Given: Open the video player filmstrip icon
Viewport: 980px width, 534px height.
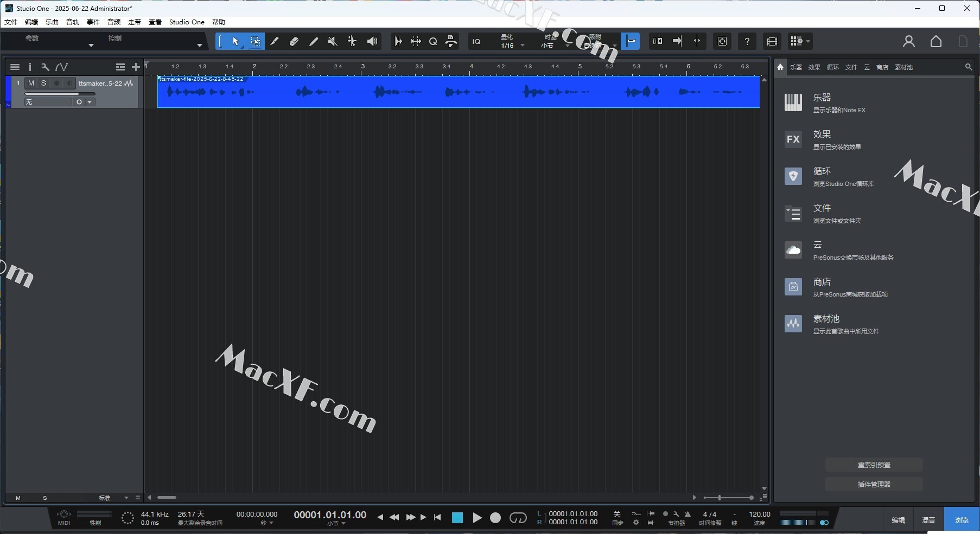Looking at the screenshot, I should click(772, 41).
